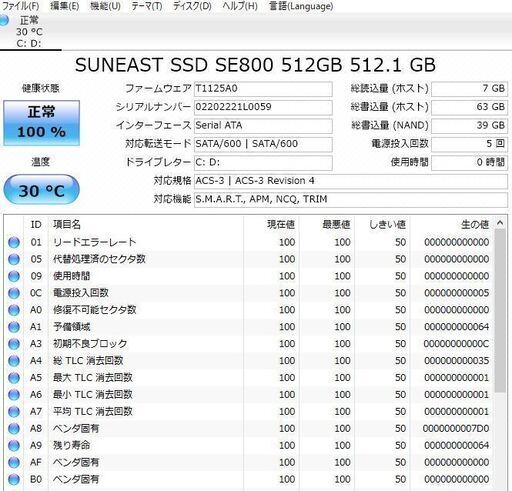The image size is (512, 491).
Task: Open the テーマ(T) menu
Action: (147, 6)
